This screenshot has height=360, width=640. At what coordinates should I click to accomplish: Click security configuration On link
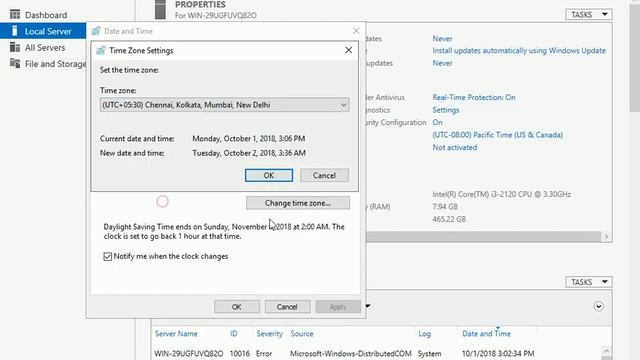coord(437,122)
